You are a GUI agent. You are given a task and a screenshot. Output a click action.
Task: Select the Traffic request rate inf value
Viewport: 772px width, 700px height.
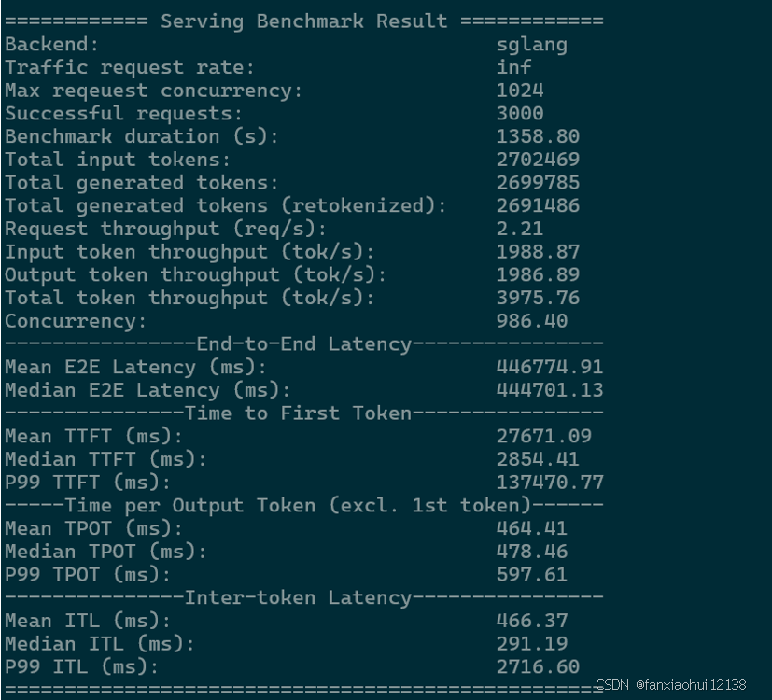[513, 67]
